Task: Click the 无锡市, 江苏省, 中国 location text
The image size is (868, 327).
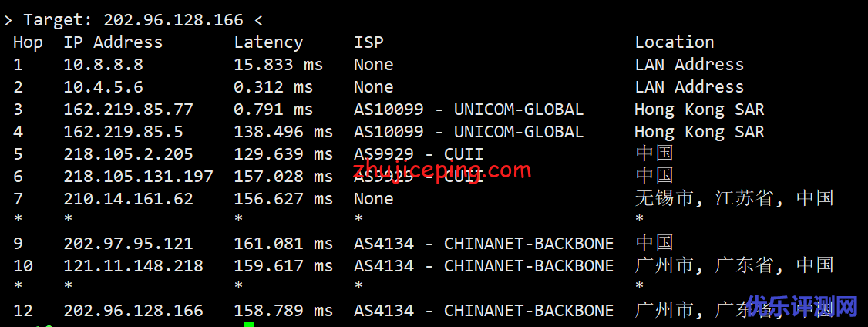Action: point(734,199)
